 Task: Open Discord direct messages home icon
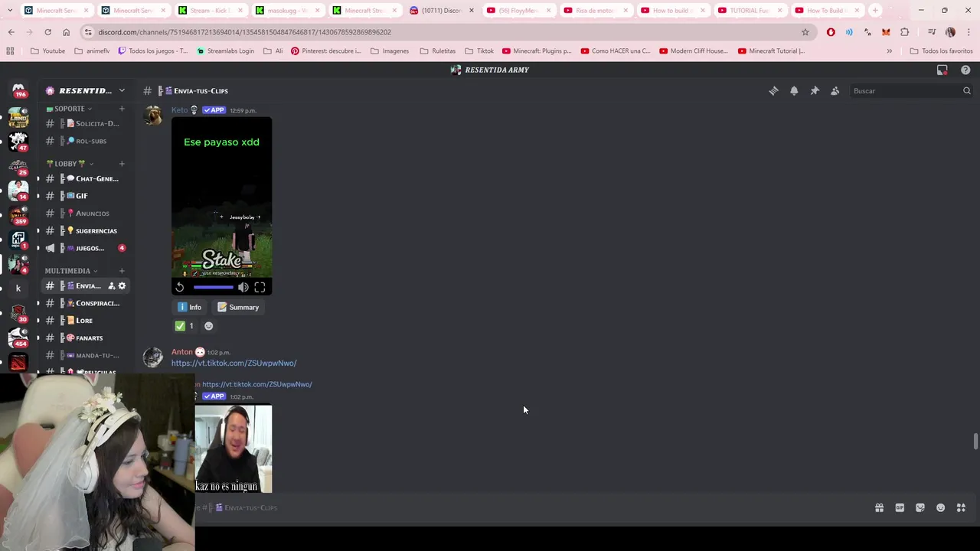tap(18, 90)
